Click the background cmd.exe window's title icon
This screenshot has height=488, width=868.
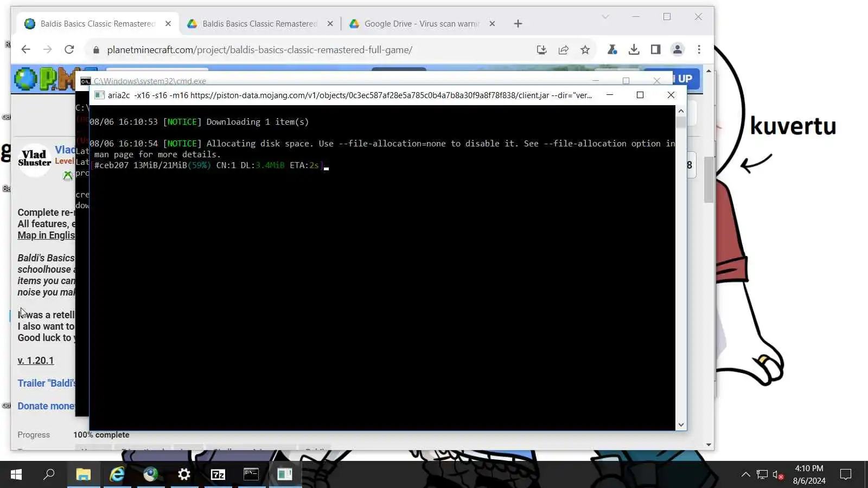[x=85, y=81]
